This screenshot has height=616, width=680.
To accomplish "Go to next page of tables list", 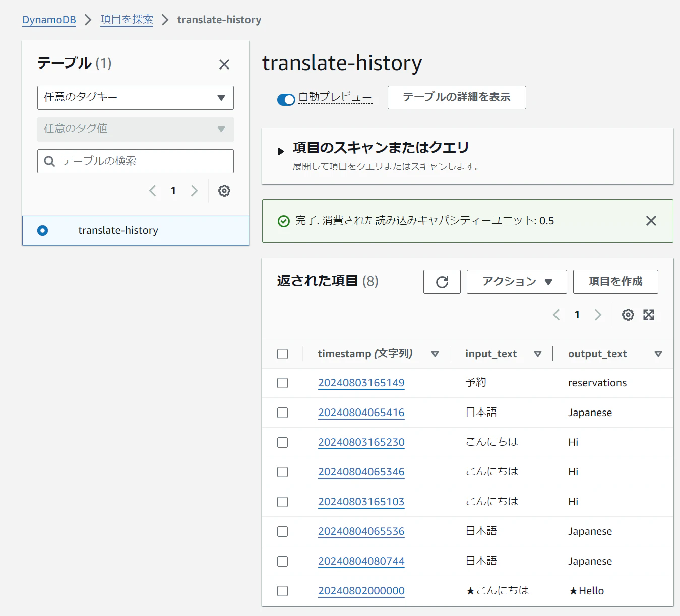I will pyautogui.click(x=194, y=191).
